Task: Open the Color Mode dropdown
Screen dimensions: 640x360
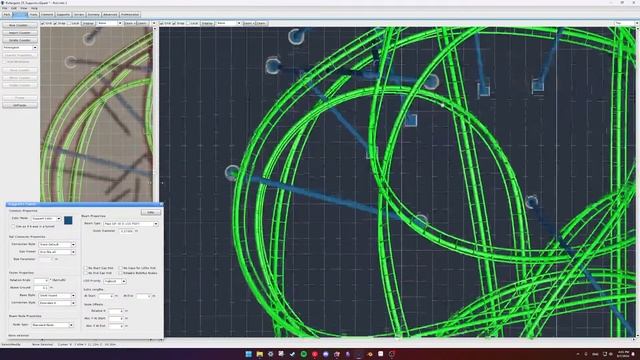Action: (x=46, y=219)
